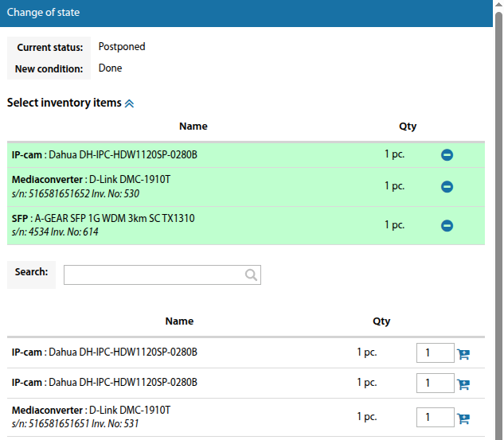
Task: Click the Select inventory items heading
Action: 64,103
